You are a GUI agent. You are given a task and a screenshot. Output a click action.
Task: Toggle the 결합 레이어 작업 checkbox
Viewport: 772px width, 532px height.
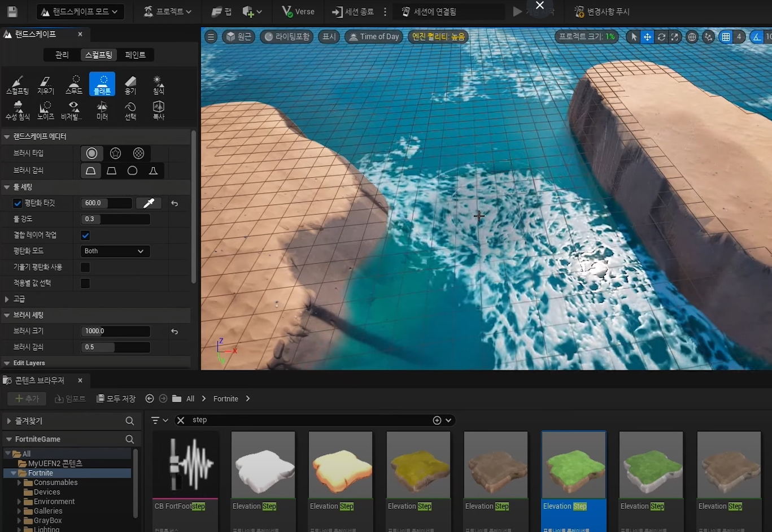[x=85, y=235]
